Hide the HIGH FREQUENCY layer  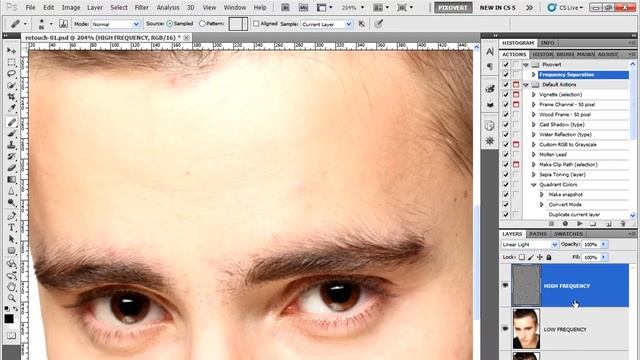[505, 285]
